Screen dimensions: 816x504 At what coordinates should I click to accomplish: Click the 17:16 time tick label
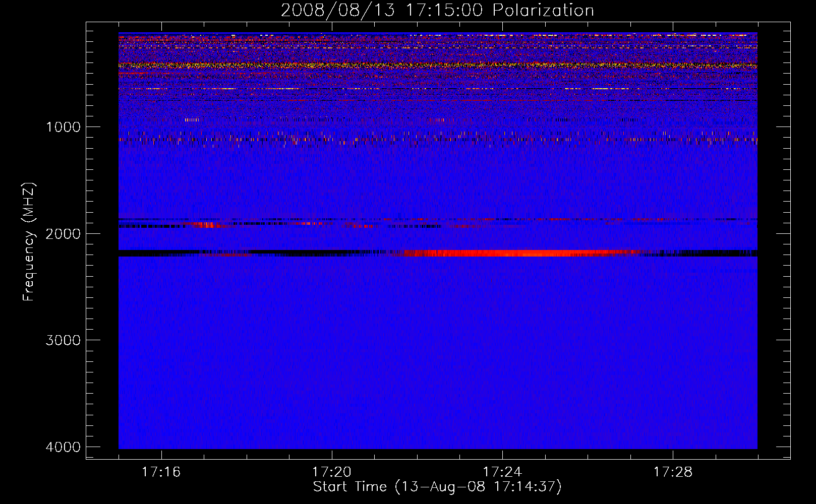click(161, 472)
